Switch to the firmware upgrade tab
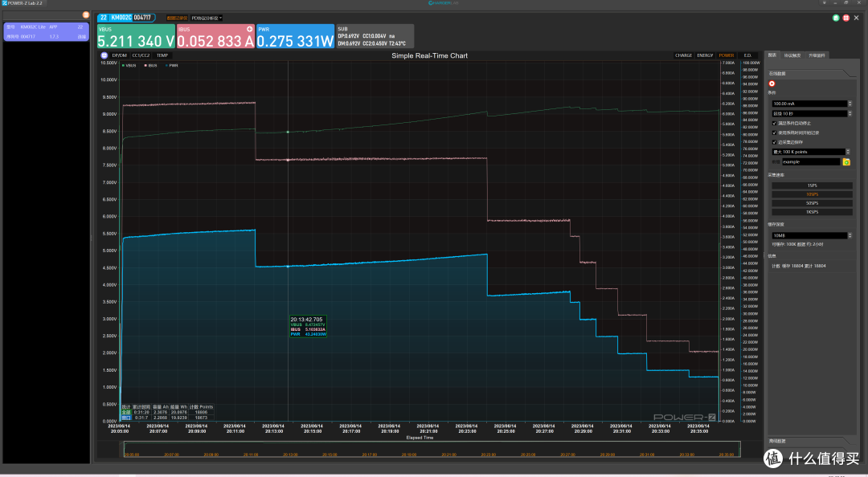 (817, 55)
